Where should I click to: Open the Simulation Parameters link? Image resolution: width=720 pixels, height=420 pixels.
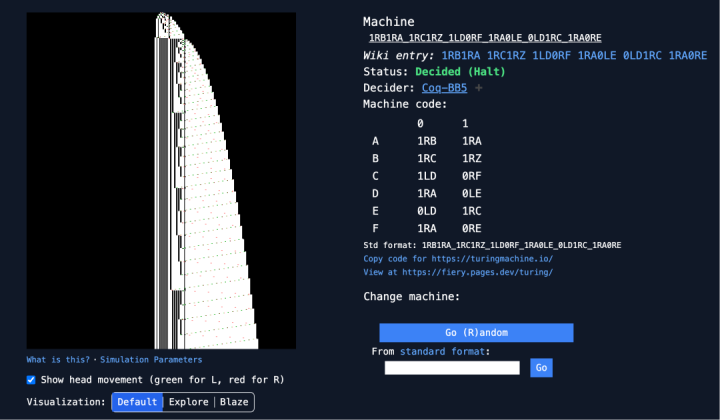149,359
